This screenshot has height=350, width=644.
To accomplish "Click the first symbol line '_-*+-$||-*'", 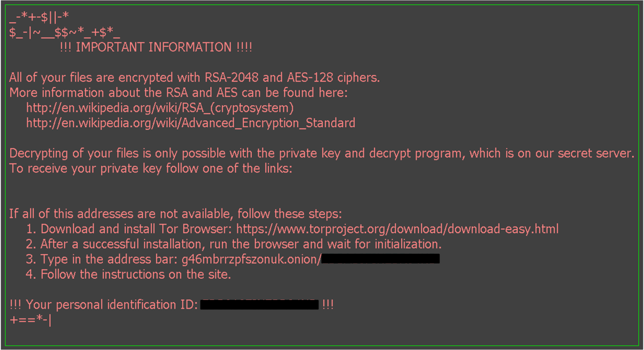I will [39, 18].
